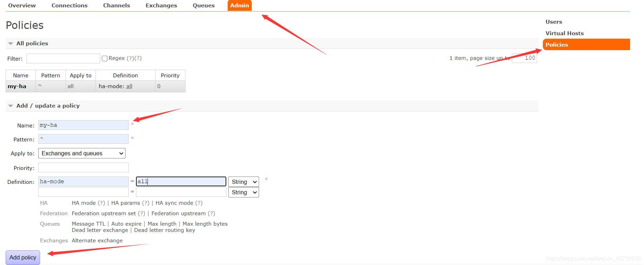This screenshot has width=644, height=265.
Task: Click the Priority column header
Action: (x=170, y=75)
